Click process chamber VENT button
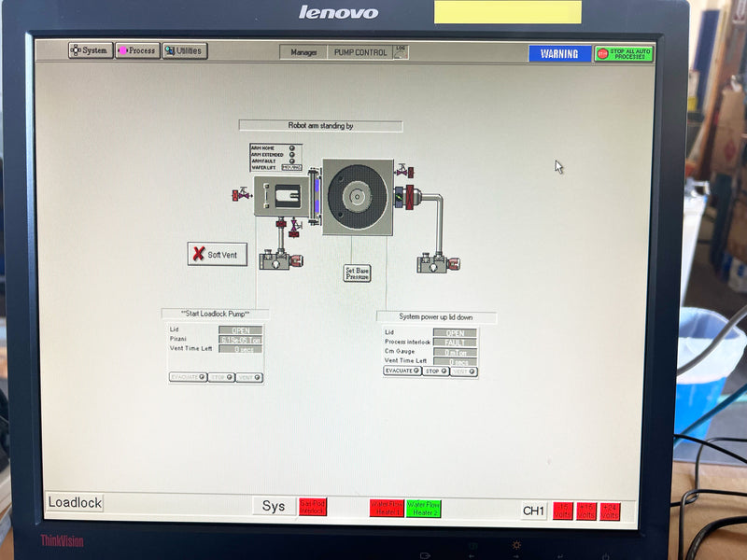This screenshot has width=747, height=560. 463,371
